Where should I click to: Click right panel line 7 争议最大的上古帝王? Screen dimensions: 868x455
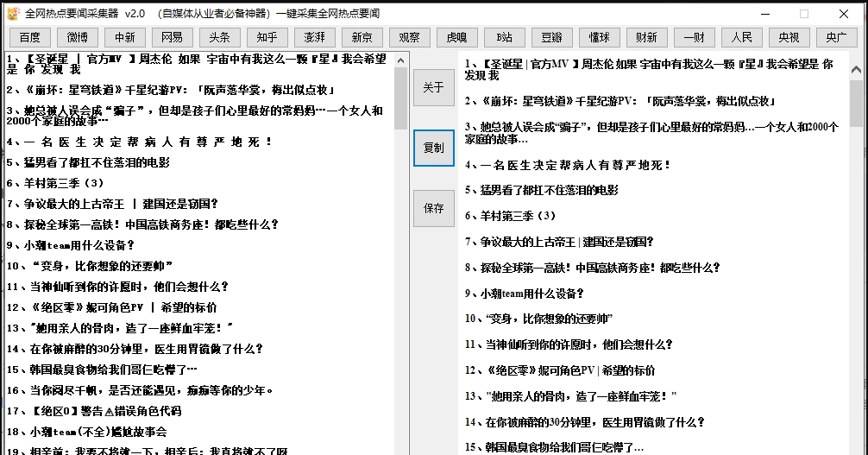click(x=560, y=243)
